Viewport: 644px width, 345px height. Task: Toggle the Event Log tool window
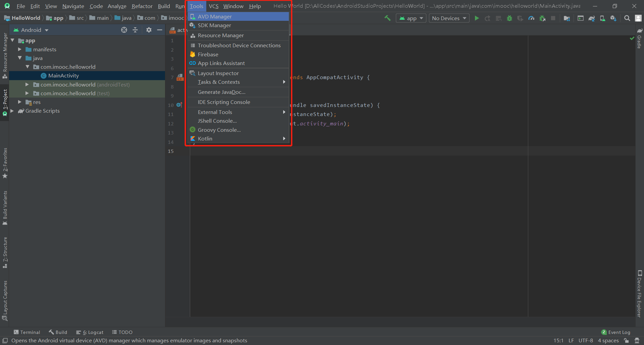pos(616,332)
